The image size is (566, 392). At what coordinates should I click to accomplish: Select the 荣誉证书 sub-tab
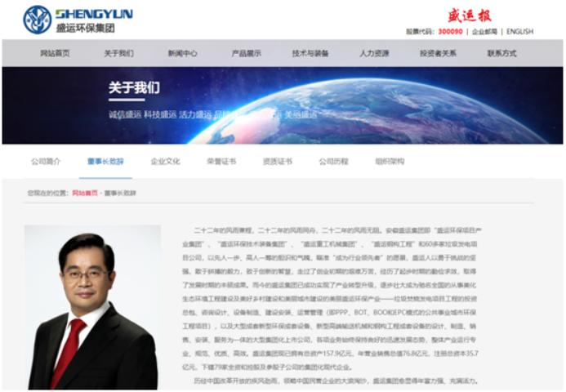coord(221,162)
